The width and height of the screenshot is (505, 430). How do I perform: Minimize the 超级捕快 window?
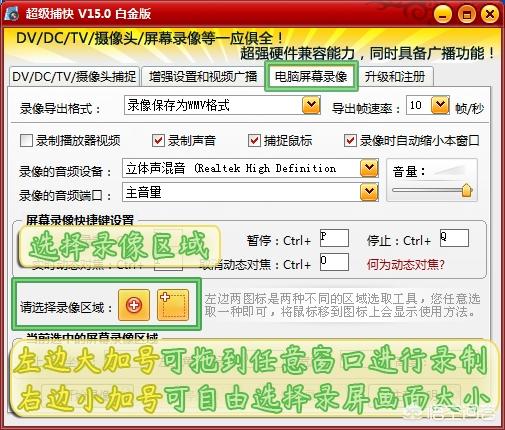pos(443,14)
